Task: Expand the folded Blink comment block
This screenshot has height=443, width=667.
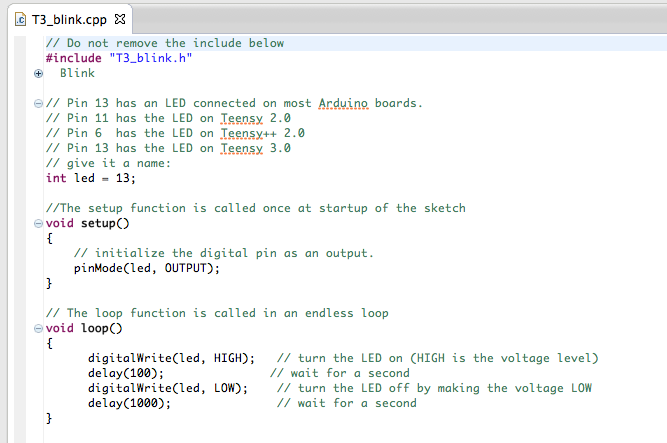Action: pyautogui.click(x=38, y=73)
